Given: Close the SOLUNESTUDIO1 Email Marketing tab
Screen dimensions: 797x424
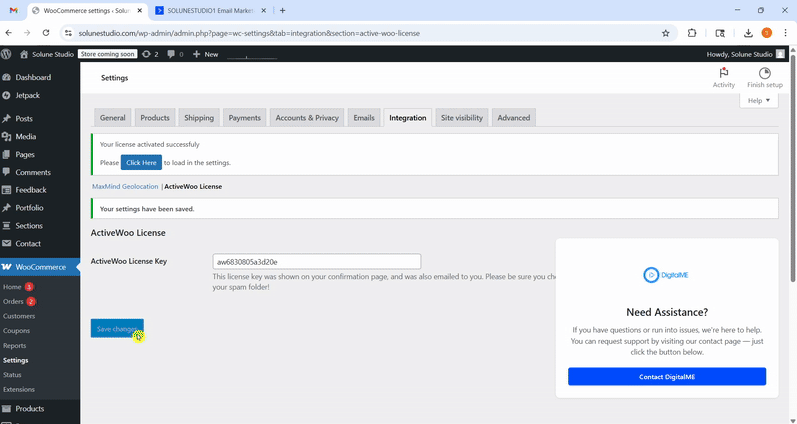Looking at the screenshot, I should tap(264, 10).
